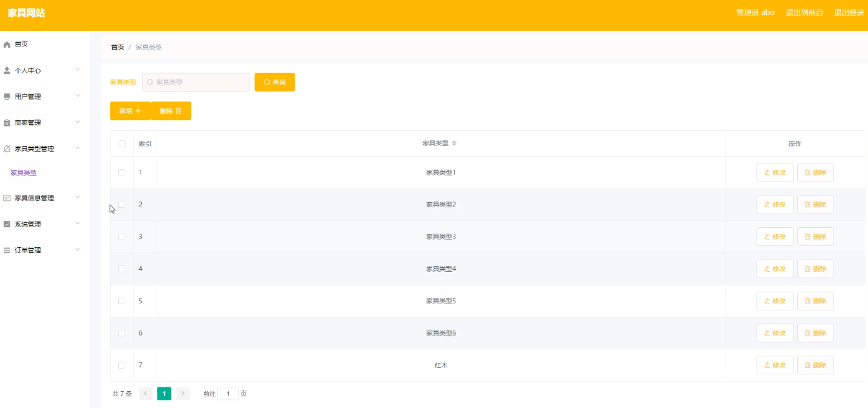
Task: Sort table by 家具类型 column arrows
Action: [x=454, y=143]
